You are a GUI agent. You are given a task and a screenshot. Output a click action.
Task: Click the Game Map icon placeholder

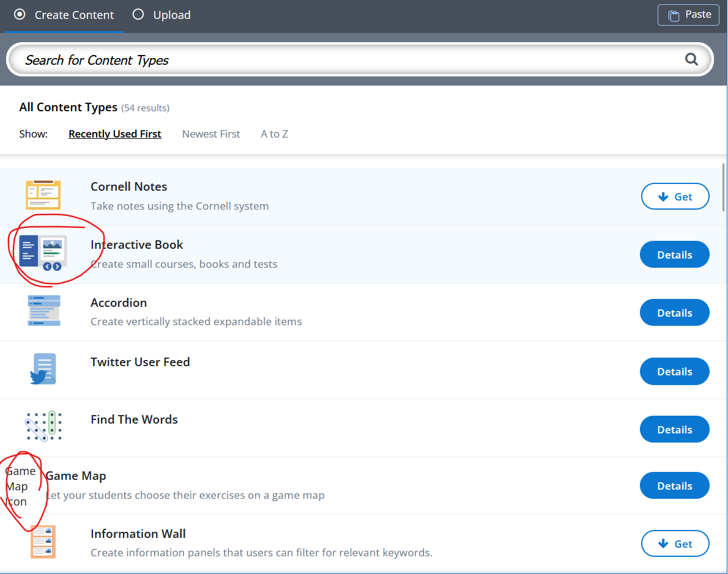point(20,487)
